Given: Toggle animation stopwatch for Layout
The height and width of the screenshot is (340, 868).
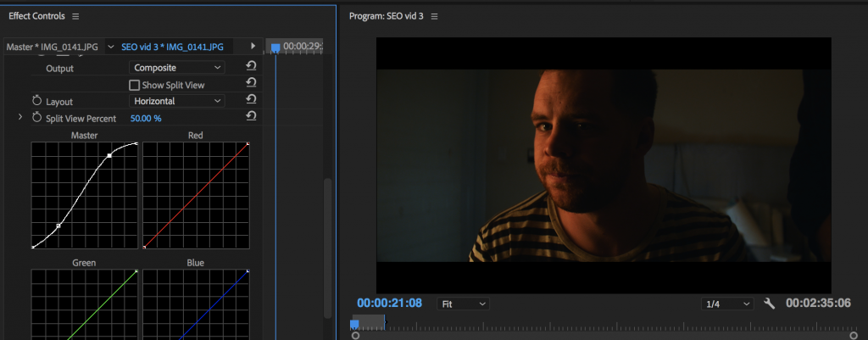Looking at the screenshot, I should pos(37,101).
